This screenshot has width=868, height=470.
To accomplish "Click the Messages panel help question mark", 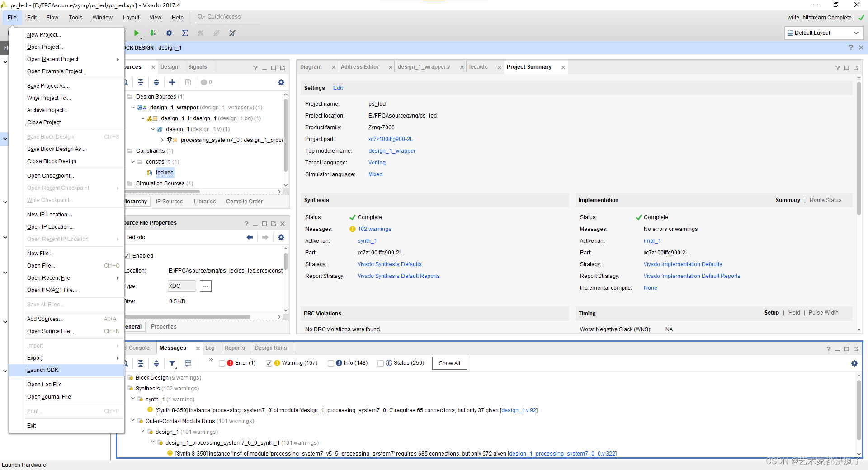I will tap(829, 349).
